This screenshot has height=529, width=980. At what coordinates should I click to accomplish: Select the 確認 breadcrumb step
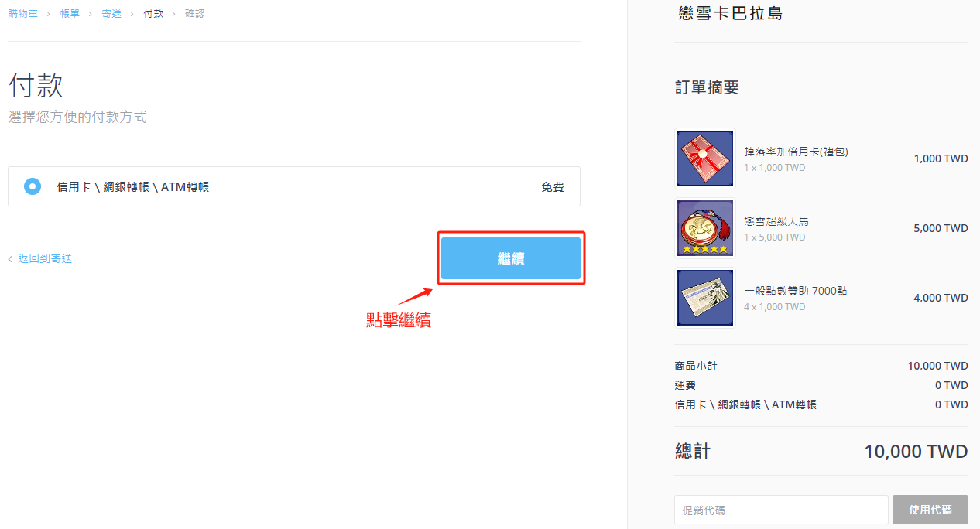195,13
